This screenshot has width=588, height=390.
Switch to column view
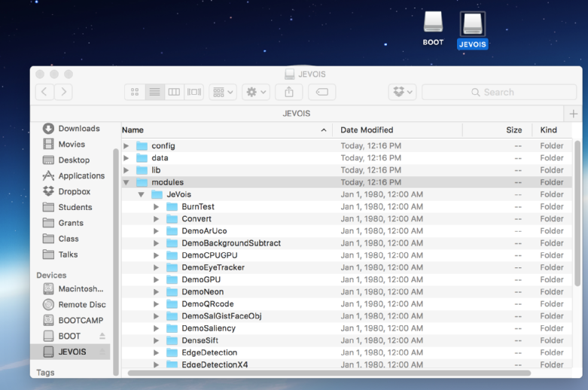pos(174,92)
